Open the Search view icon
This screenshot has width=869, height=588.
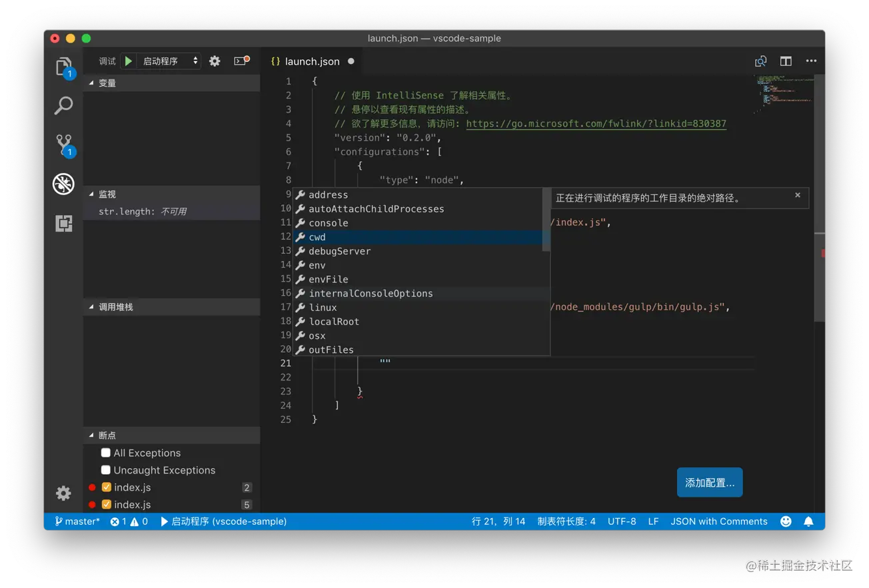click(x=63, y=105)
